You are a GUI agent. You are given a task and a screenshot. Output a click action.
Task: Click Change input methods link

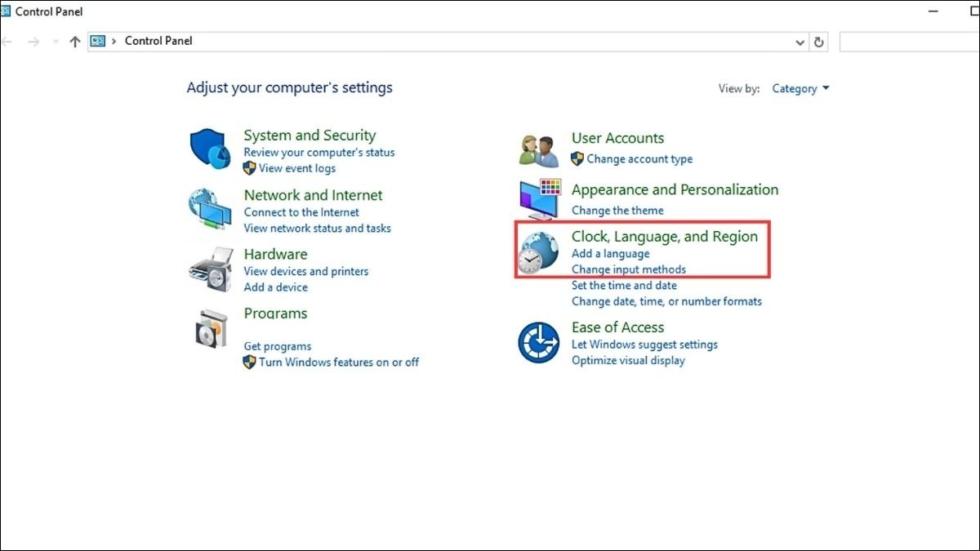pyautogui.click(x=629, y=269)
